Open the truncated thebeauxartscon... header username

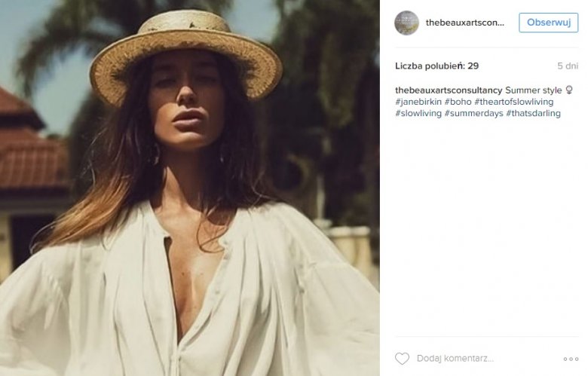pyautogui.click(x=464, y=23)
